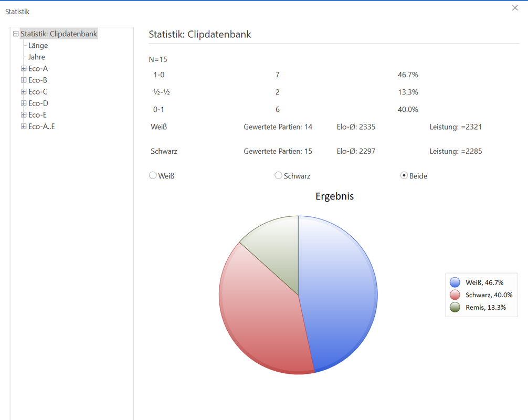Screen dimensions: 528x420
Task: Open the Eco-A..E tree entry
Action: [42, 127]
